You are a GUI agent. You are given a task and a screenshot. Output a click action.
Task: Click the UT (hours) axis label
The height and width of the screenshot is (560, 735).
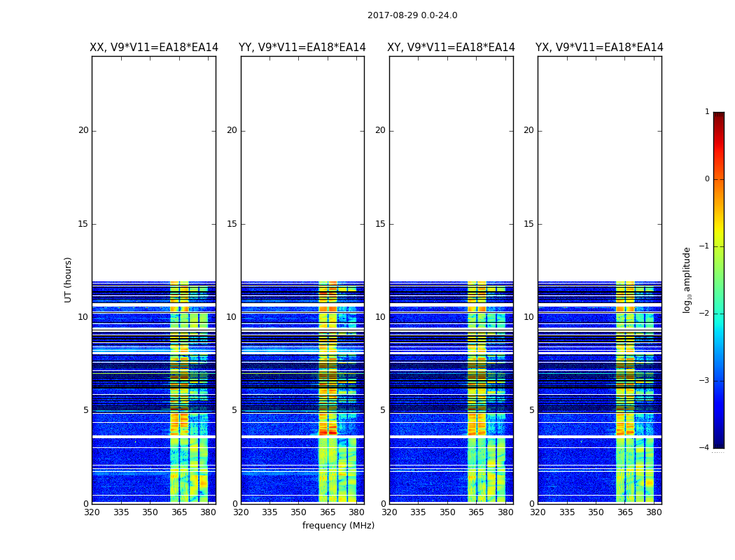pyautogui.click(x=68, y=280)
